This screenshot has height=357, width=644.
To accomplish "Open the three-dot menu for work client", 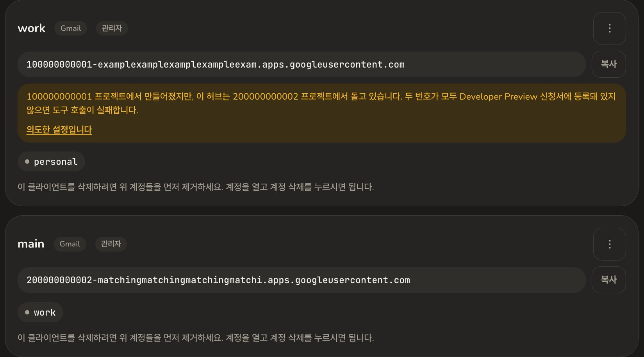I will point(609,29).
